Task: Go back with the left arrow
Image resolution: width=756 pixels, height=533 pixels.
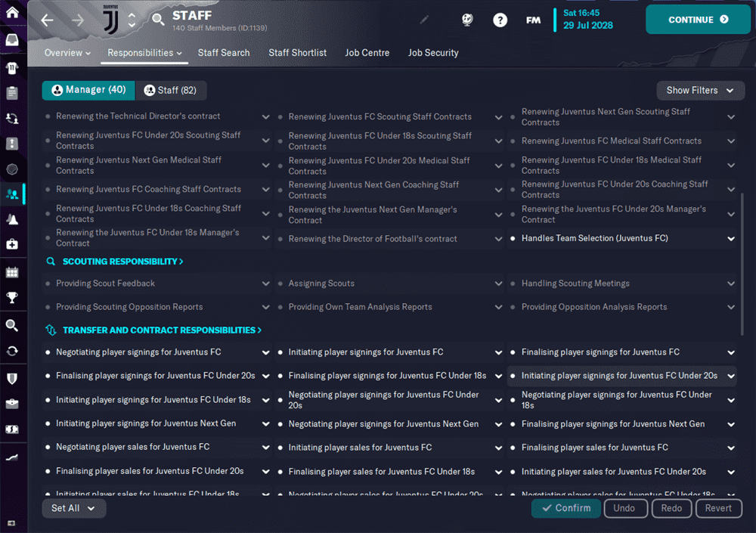Action: click(x=47, y=20)
